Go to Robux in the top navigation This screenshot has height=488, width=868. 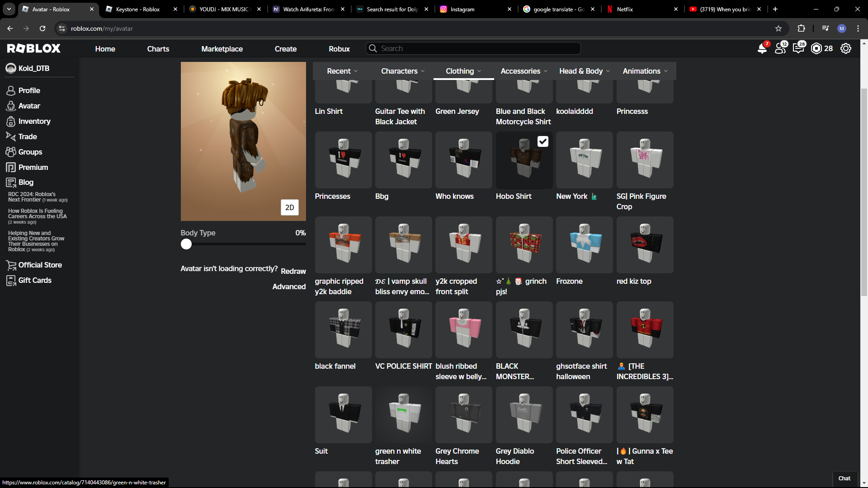(x=340, y=49)
